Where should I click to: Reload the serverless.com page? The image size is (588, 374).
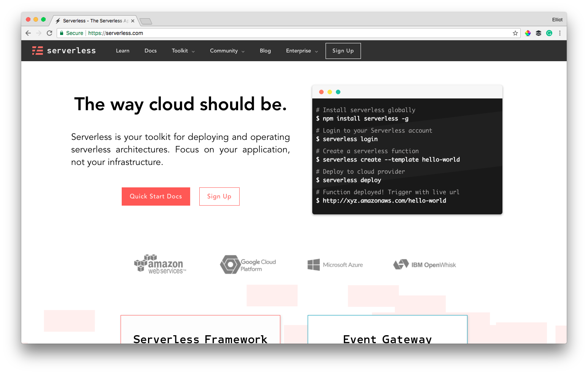49,33
